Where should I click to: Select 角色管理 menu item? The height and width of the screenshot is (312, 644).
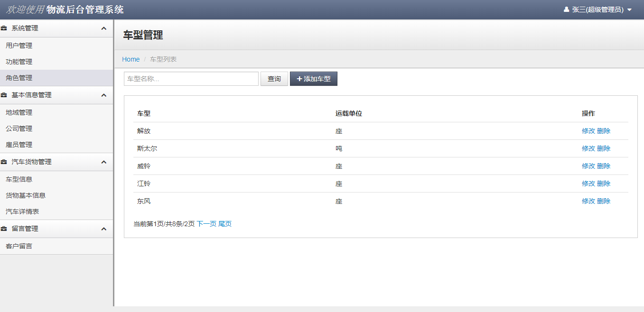coord(56,78)
